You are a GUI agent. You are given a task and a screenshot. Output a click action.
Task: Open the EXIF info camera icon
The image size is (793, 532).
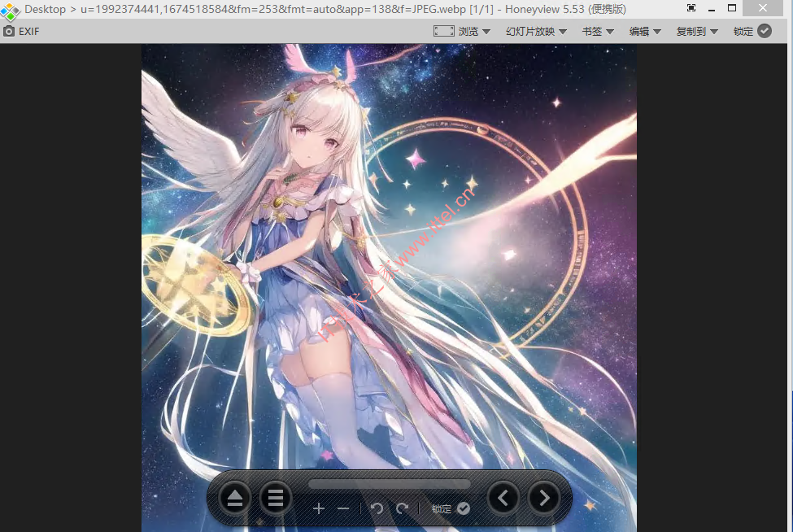pos(9,32)
